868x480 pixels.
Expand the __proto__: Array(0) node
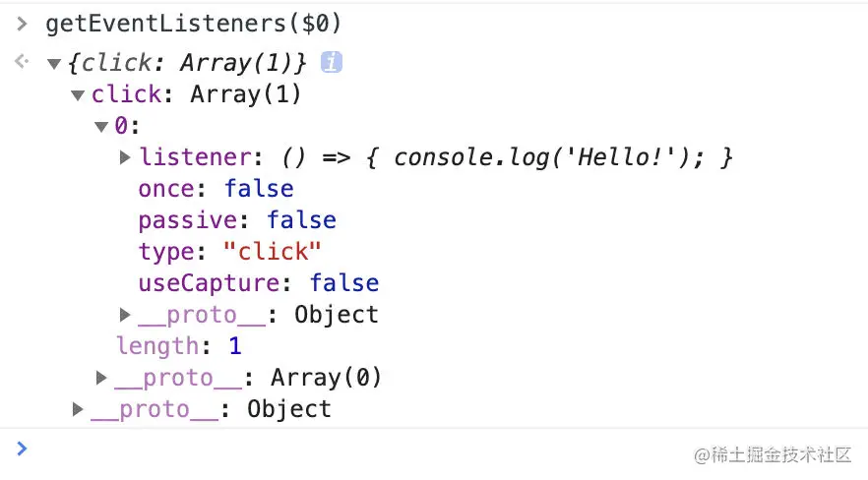(x=101, y=378)
